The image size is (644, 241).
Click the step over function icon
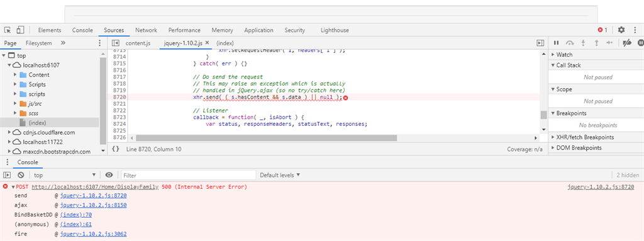[570, 43]
